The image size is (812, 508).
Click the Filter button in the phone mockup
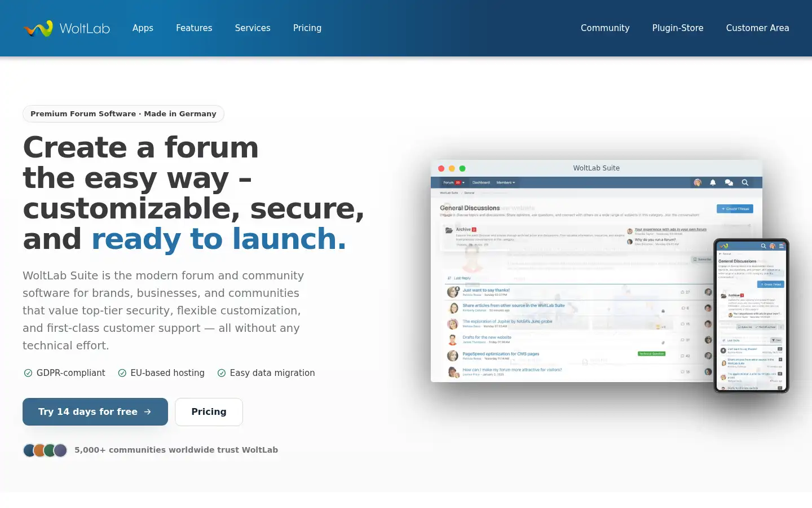pyautogui.click(x=776, y=340)
